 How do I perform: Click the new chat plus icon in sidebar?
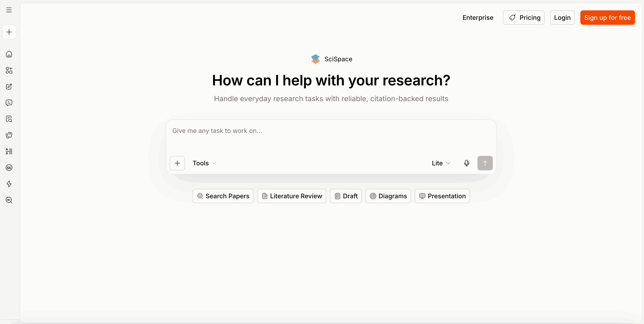[x=9, y=32]
